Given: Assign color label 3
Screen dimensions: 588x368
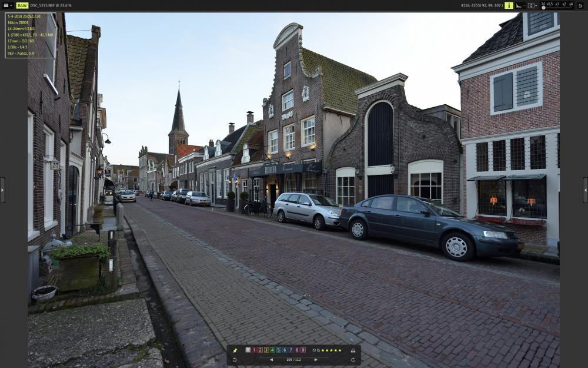Looking at the screenshot, I should point(266,350).
